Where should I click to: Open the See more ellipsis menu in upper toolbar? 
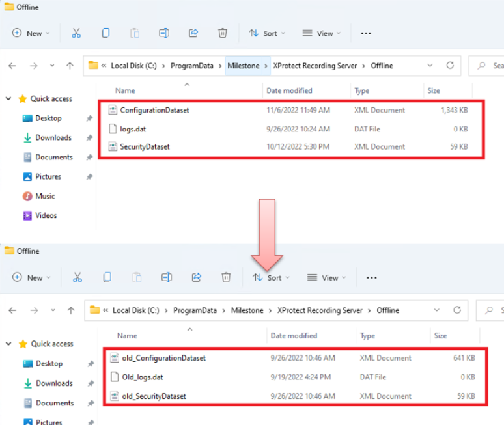[x=366, y=33]
